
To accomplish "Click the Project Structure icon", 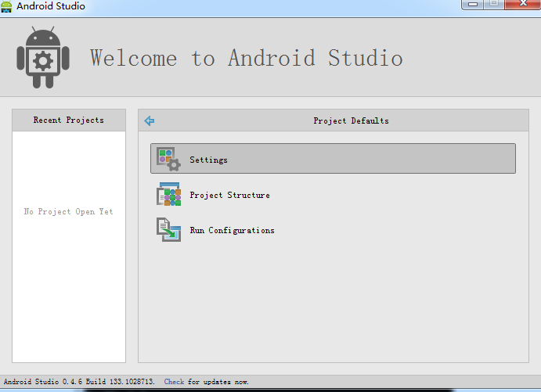I will [x=168, y=195].
